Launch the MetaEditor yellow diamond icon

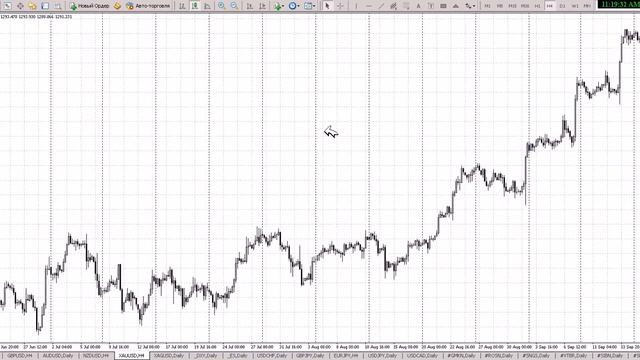coord(117,6)
